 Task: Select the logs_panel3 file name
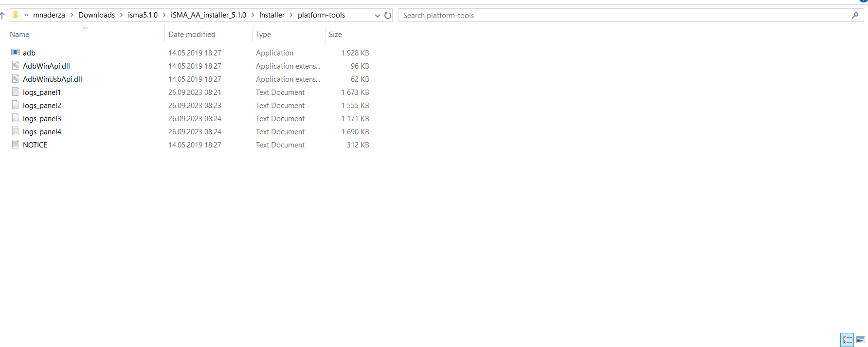pyautogui.click(x=42, y=119)
